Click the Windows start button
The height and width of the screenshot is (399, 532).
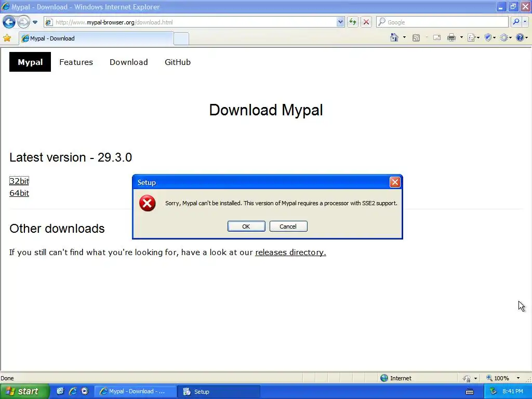(24, 392)
